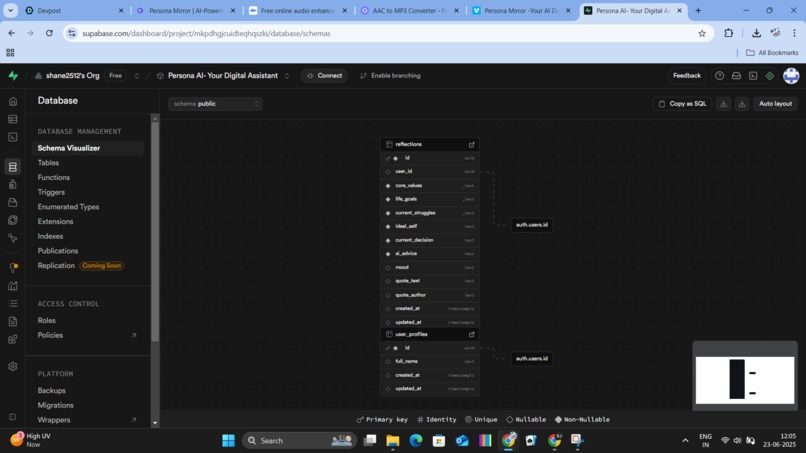Select the Database sidebar icon

(x=13, y=167)
